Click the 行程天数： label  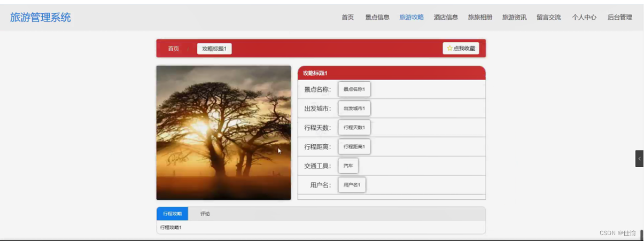[318, 128]
